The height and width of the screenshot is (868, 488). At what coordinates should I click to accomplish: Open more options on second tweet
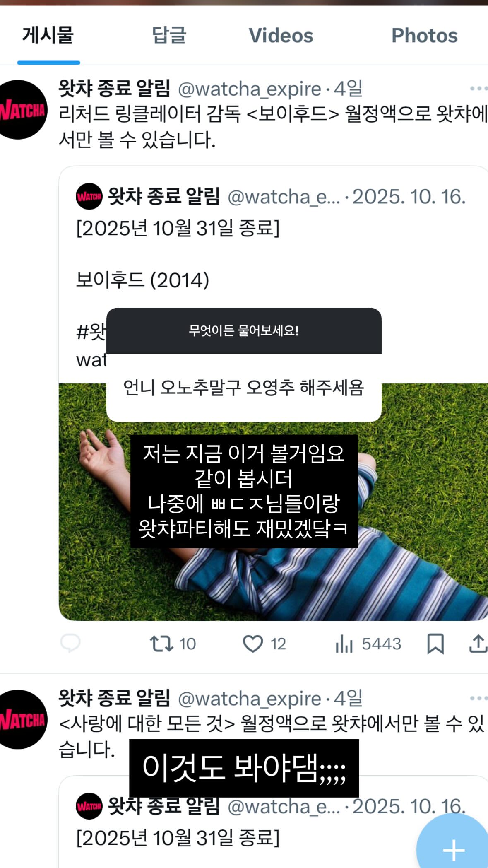[x=478, y=698]
